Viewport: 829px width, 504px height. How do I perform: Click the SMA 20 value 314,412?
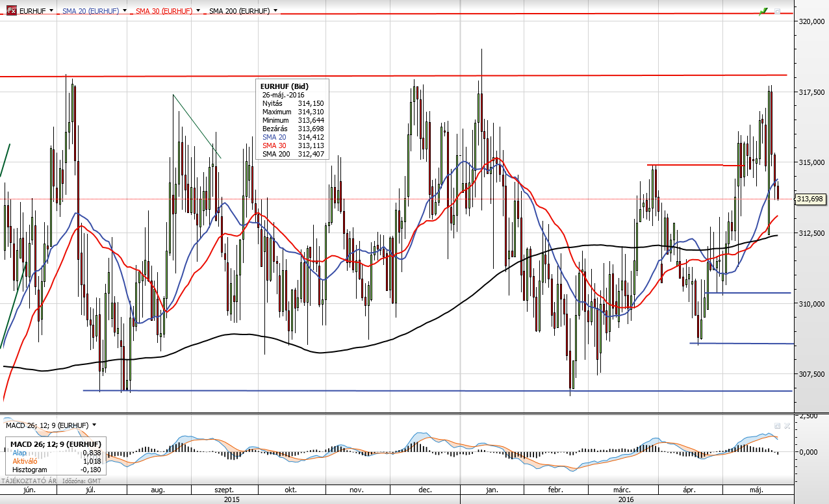[x=311, y=137]
